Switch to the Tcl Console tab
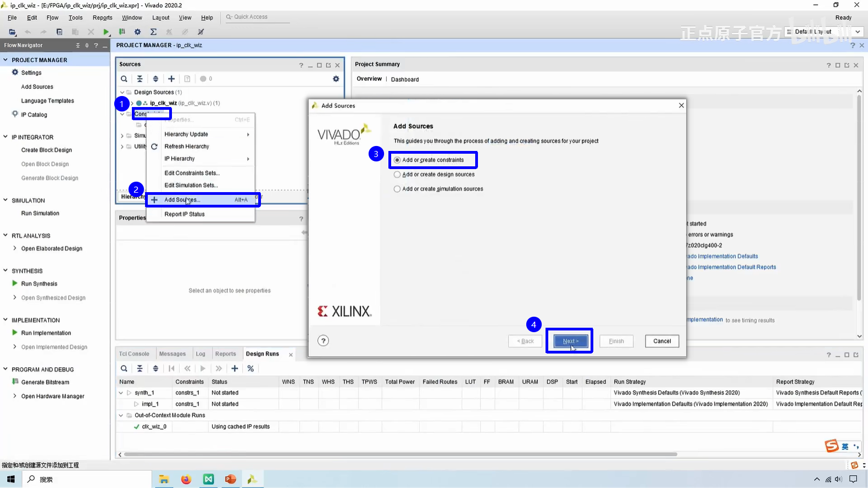The image size is (868, 488). [134, 354]
